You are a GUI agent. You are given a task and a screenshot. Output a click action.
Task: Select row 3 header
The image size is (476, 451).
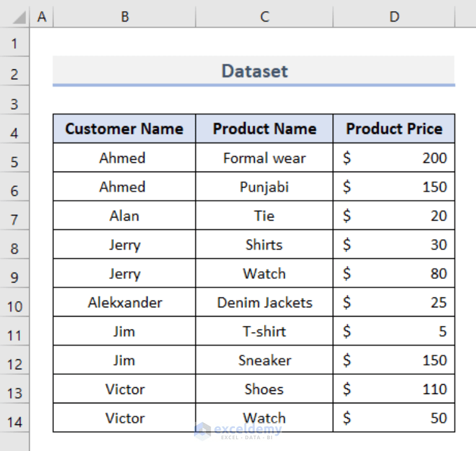tap(14, 100)
